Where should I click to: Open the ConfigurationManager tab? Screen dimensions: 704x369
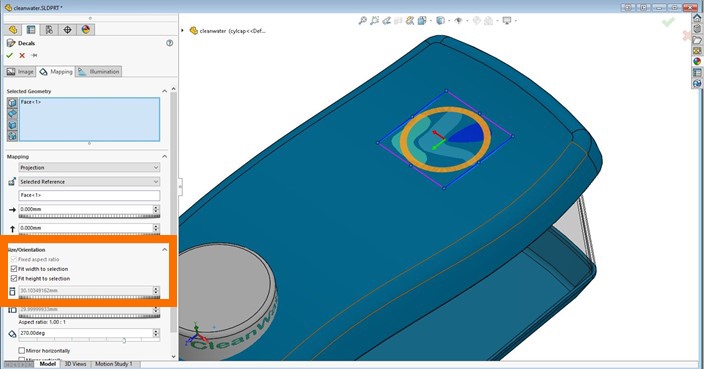coord(49,30)
